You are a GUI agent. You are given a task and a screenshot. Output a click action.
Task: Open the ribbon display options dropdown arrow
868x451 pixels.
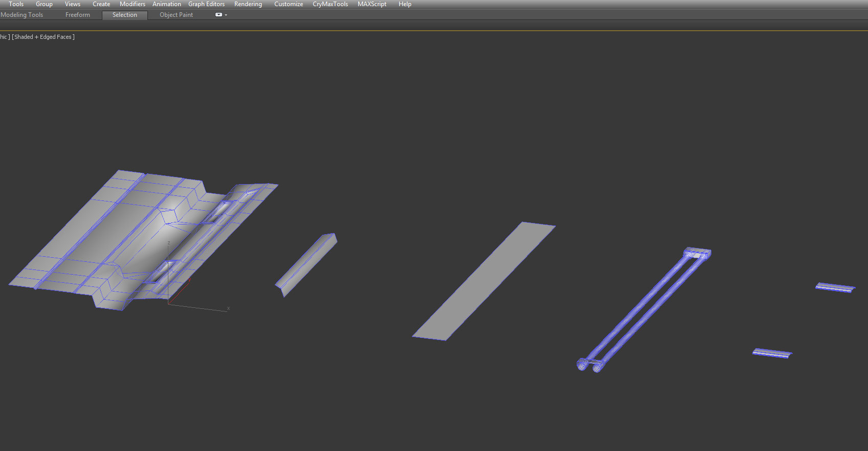226,15
